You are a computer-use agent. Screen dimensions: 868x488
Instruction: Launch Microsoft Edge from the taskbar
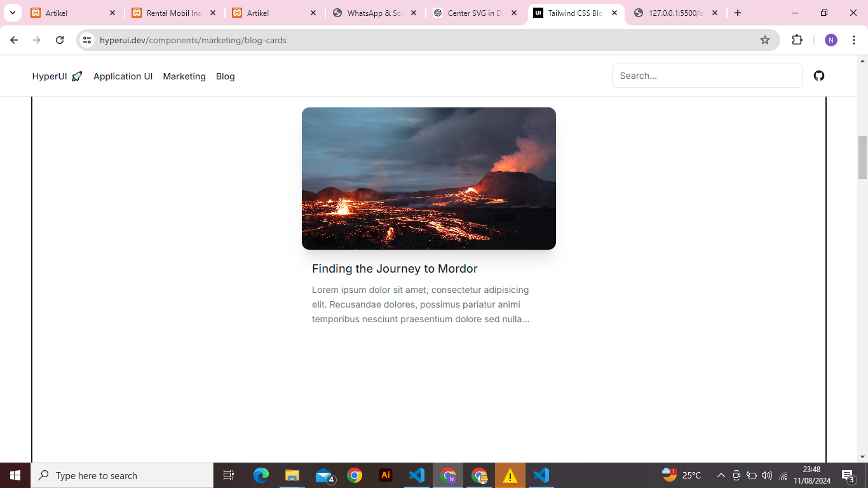point(261,475)
